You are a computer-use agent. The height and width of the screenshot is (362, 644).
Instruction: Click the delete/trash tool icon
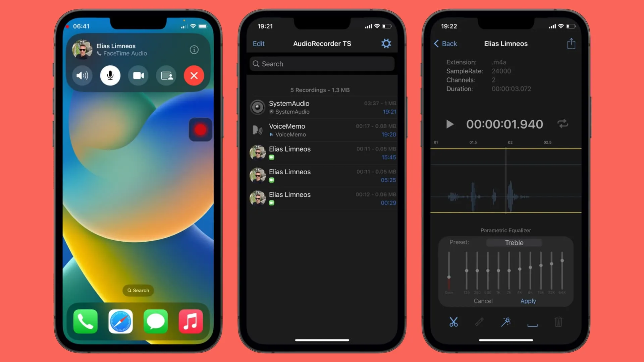tap(558, 322)
